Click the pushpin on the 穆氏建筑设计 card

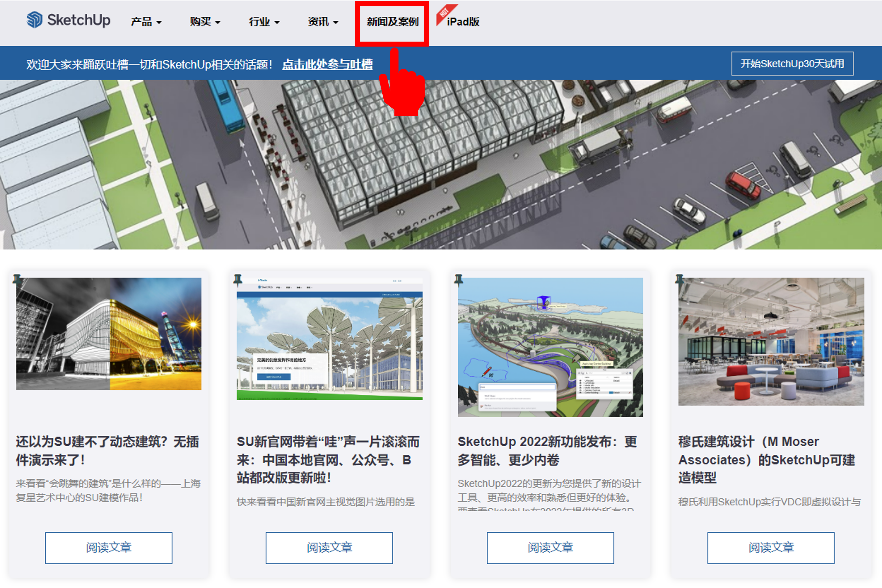[680, 280]
